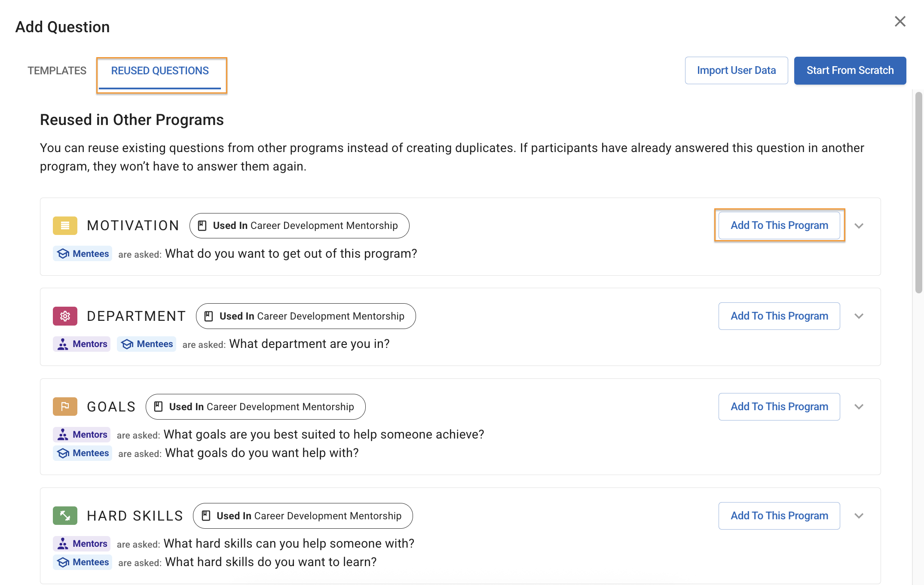The width and height of the screenshot is (924, 585).
Task: Select the Mentees badge under Motivation
Action: (x=83, y=253)
